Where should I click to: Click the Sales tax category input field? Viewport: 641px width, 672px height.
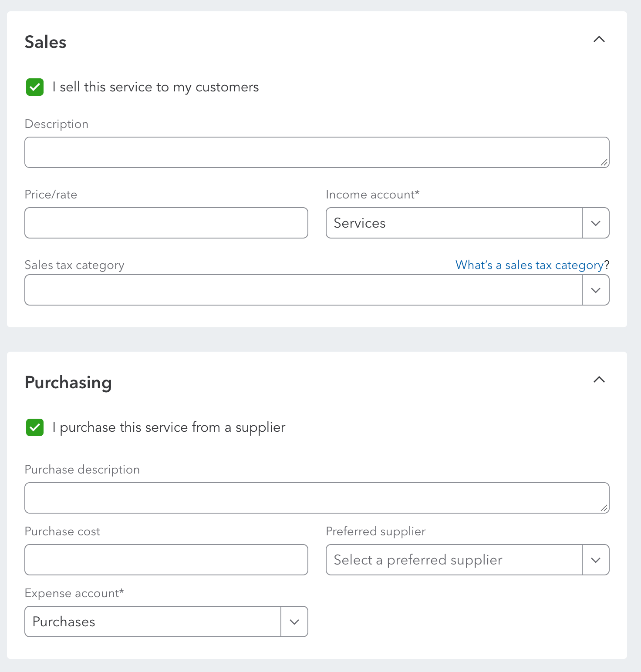pos(304,290)
